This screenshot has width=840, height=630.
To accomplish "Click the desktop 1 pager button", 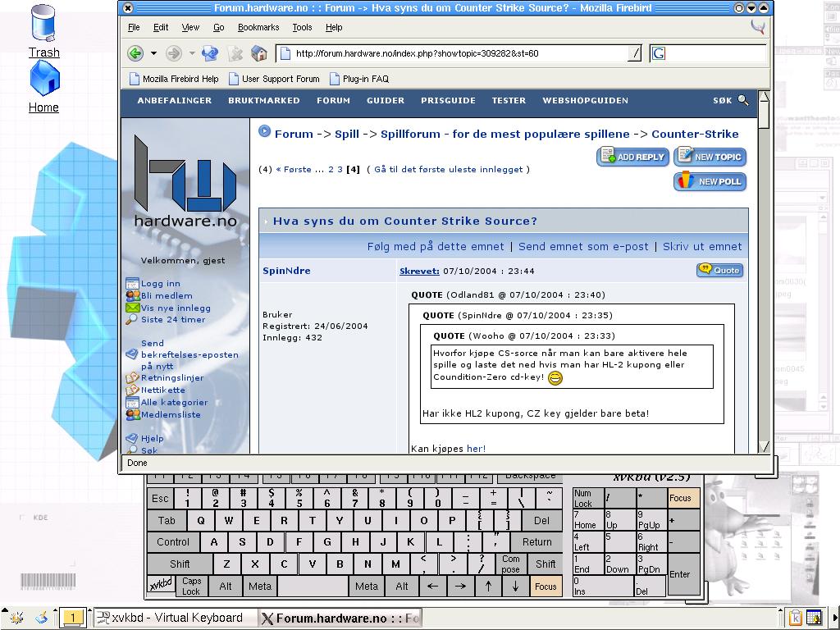I will [x=73, y=618].
